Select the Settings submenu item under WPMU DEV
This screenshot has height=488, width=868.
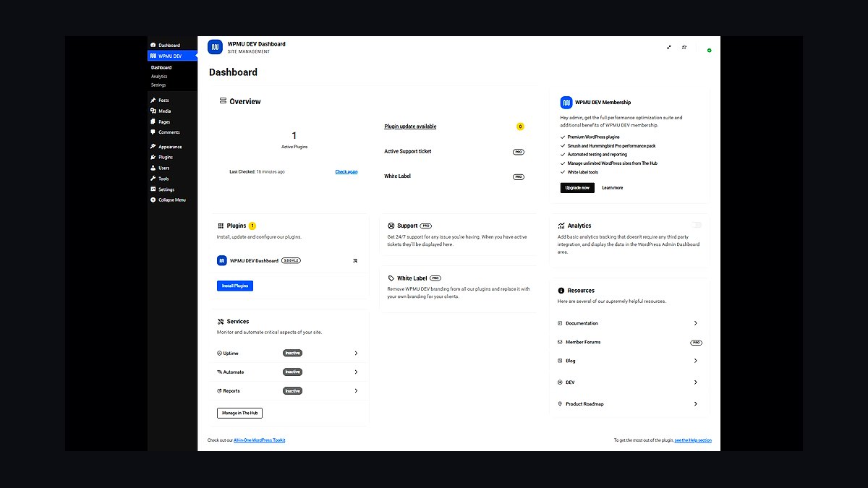tap(158, 85)
